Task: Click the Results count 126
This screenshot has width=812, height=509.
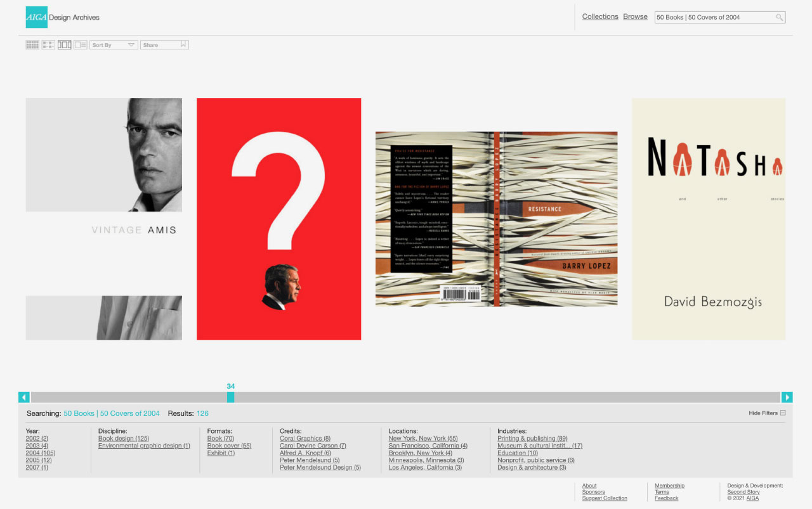Action: (x=202, y=413)
